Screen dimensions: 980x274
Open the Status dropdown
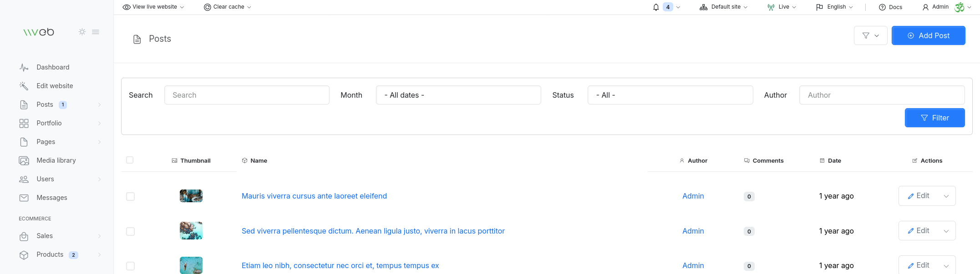670,95
